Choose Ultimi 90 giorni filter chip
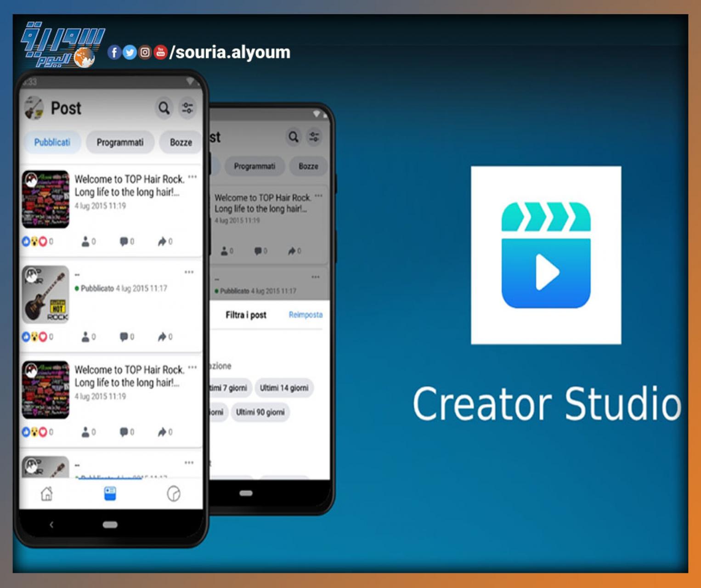Screen dimensions: 701x588 [x=260, y=412]
